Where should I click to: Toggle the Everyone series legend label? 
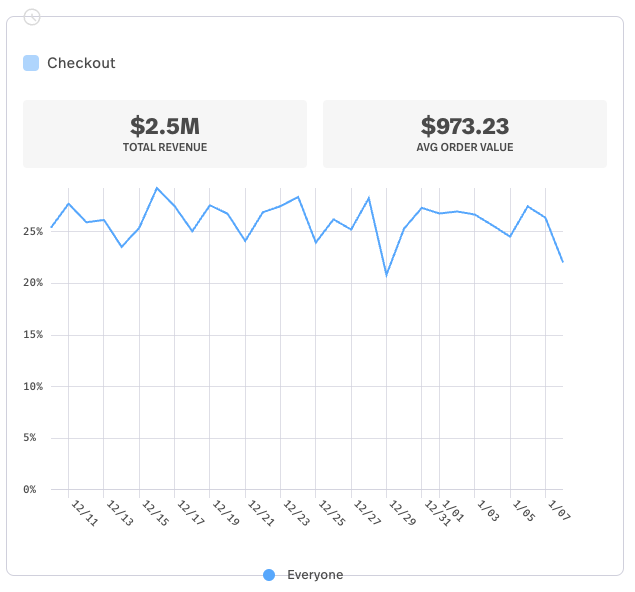click(x=315, y=575)
